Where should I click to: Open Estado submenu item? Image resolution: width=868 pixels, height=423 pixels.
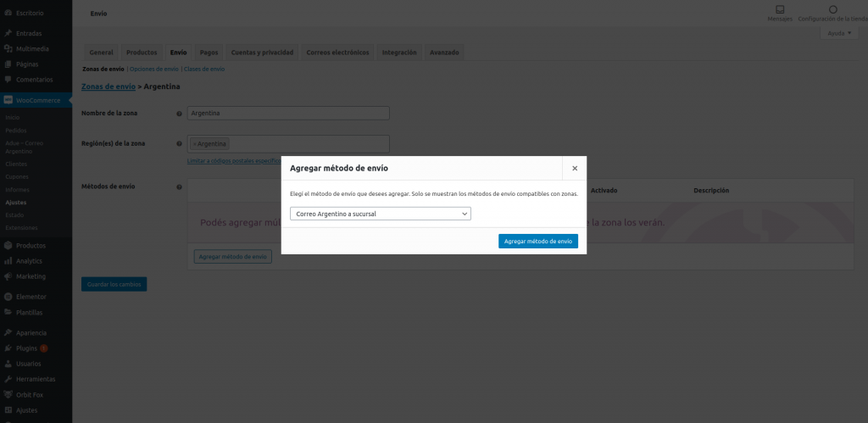14,214
